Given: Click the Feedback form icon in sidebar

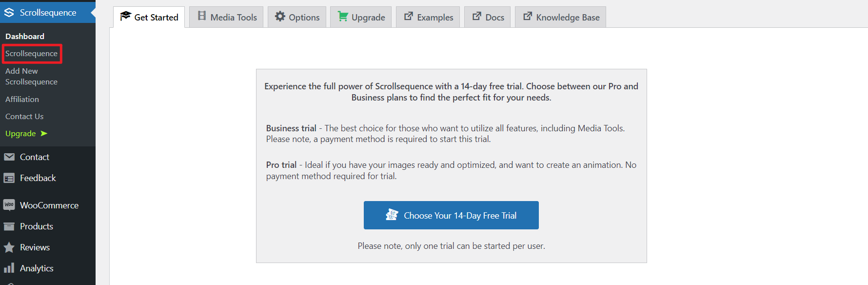Looking at the screenshot, I should tap(9, 178).
